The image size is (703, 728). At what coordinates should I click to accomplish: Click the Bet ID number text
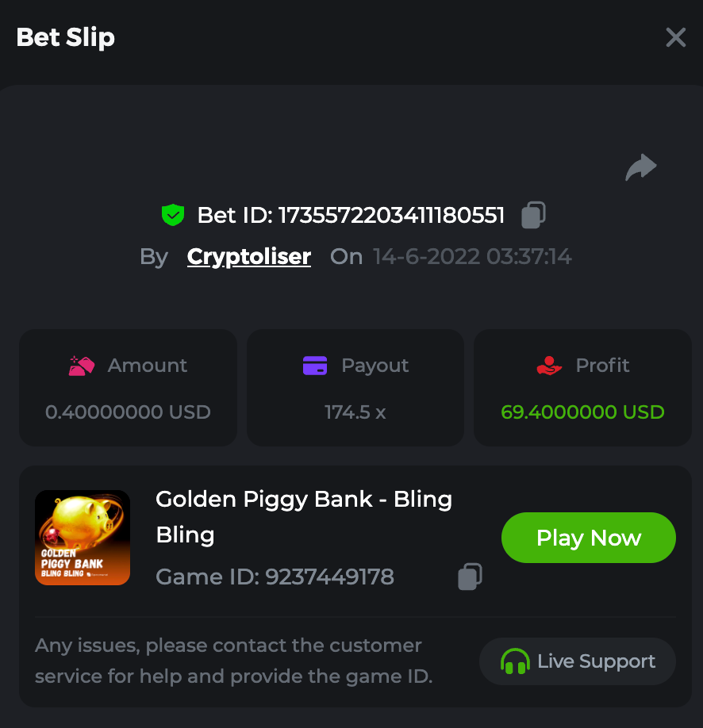[x=392, y=215]
